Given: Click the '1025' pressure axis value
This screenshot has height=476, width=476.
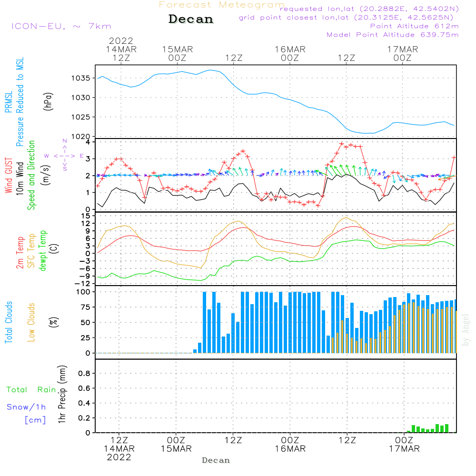Looking at the screenshot, I should pos(81,117).
